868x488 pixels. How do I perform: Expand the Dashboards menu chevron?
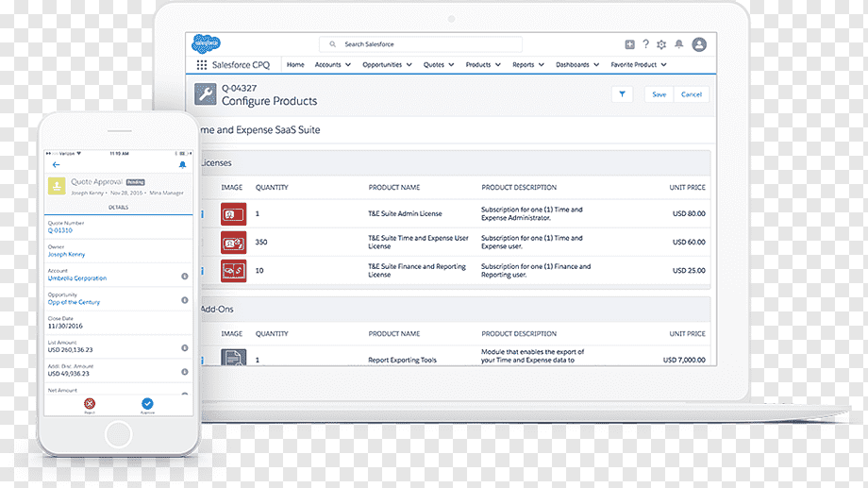[x=596, y=65]
